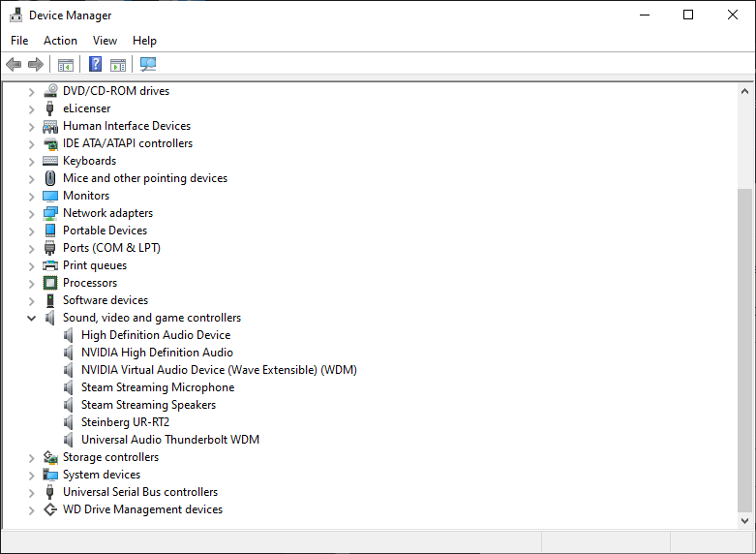
Task: Expand the Human Interface Devices category
Action: click(x=31, y=127)
